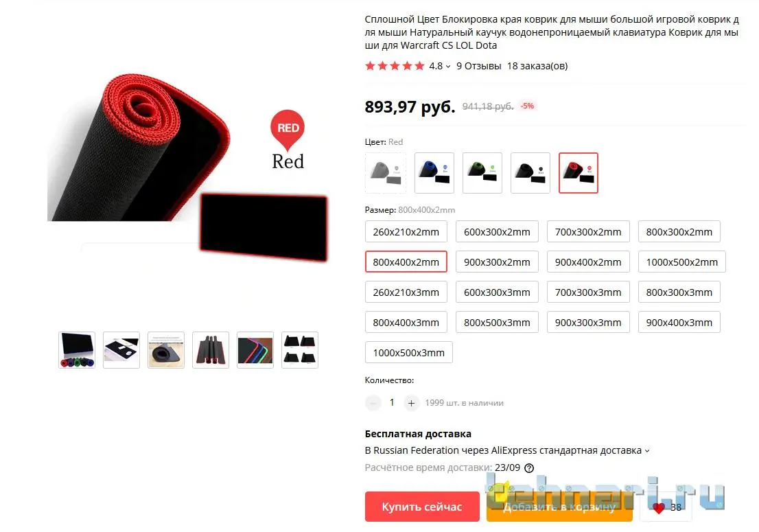Show the four black mats thumbnail
Image resolution: width=759 pixels, height=532 pixels.
click(x=300, y=350)
